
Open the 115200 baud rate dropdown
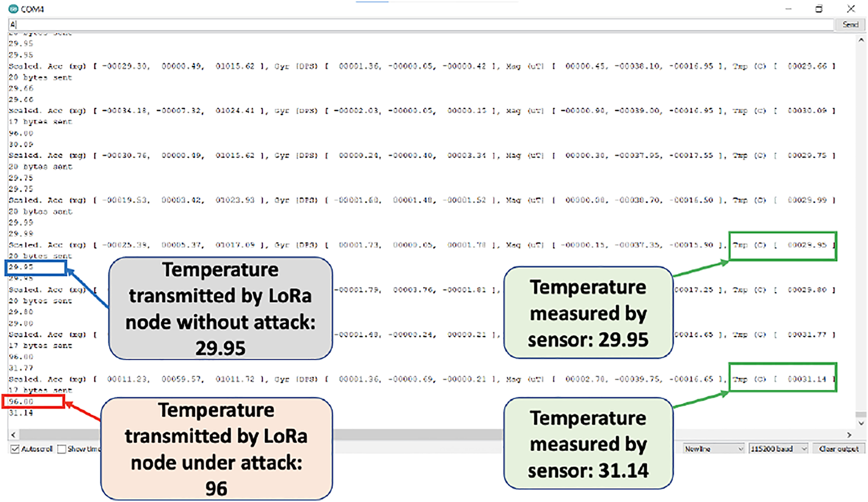tap(778, 449)
